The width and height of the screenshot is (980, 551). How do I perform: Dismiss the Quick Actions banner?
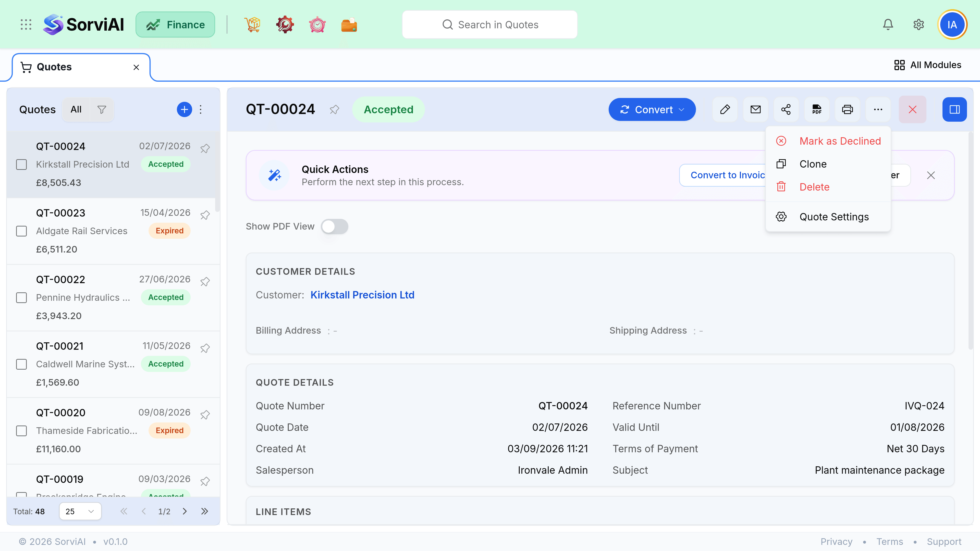[931, 175]
